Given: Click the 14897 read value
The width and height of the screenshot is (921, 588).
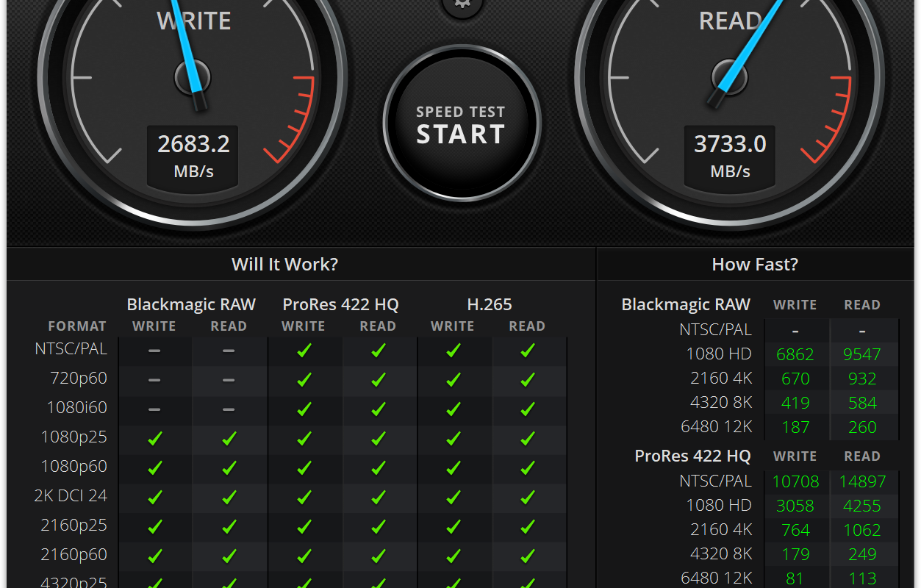Looking at the screenshot, I should tap(862, 481).
